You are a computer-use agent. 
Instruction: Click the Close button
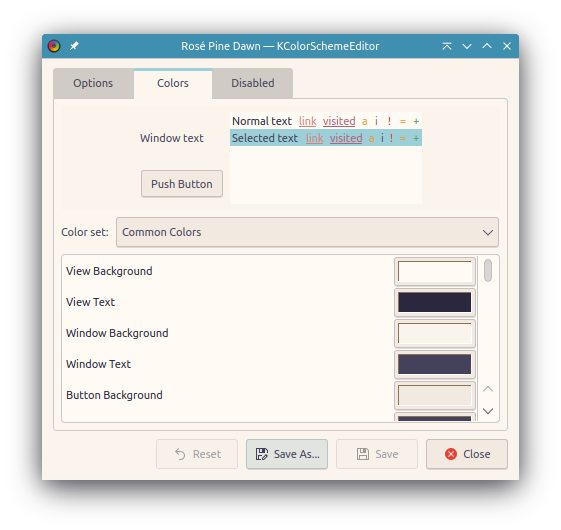(467, 454)
